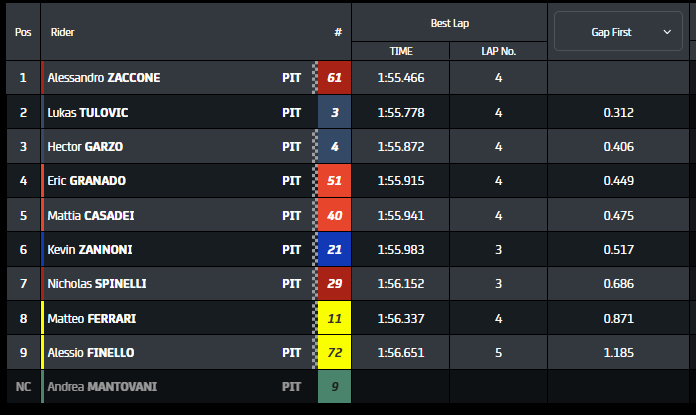
Task: Click number 40 badge for Casadei
Action: coord(334,215)
